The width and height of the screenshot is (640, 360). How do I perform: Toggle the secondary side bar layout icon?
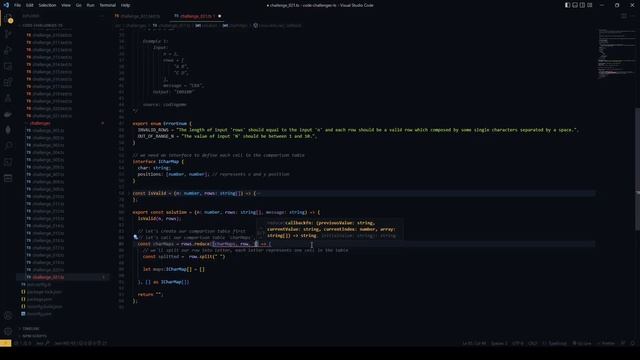pos(582,5)
